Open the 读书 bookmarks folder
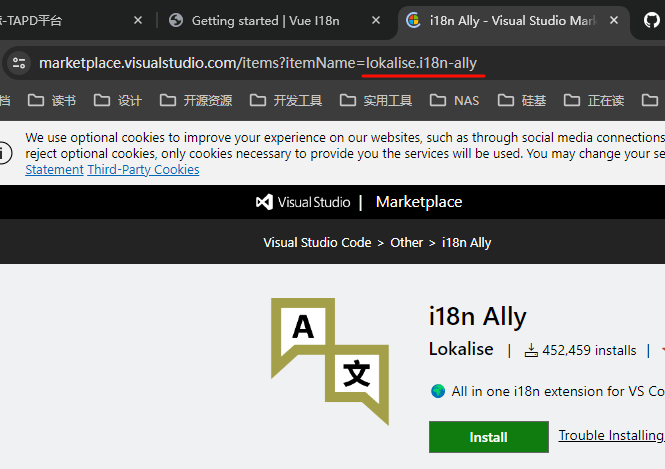 pyautogui.click(x=52, y=100)
